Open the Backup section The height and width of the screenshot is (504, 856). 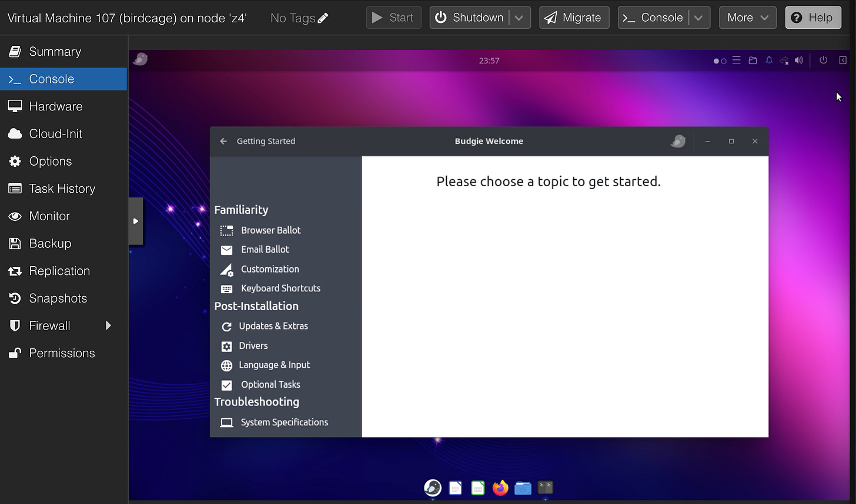tap(63, 244)
